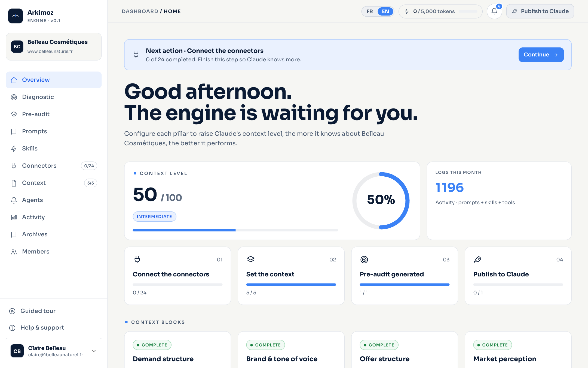Open the Demand structure context block
The image size is (588, 368).
[177, 350]
